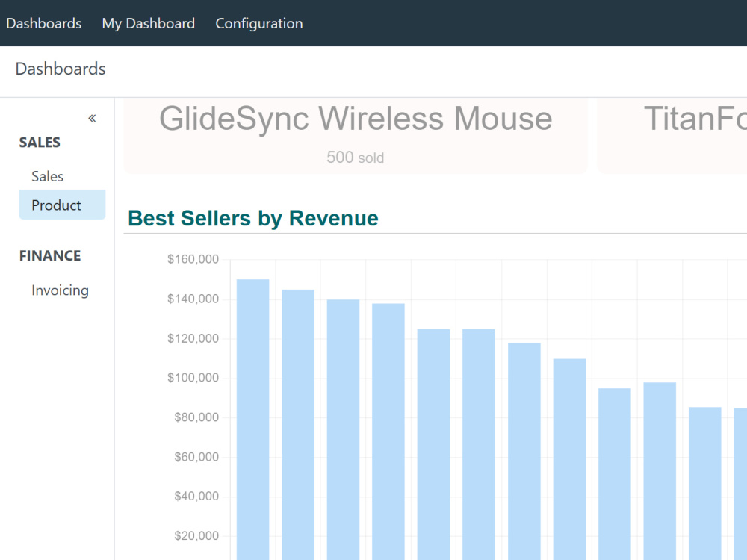Click the third bar at $140,000
The height and width of the screenshot is (560, 747).
pos(343,429)
